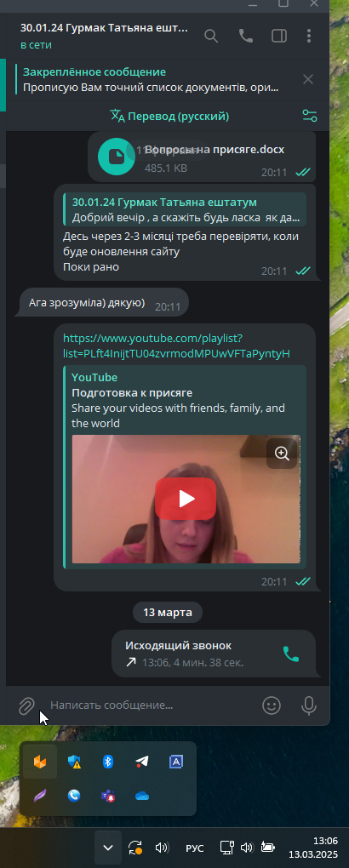
Task: Open the blue letter 'A' tray icon
Action: coord(176,762)
